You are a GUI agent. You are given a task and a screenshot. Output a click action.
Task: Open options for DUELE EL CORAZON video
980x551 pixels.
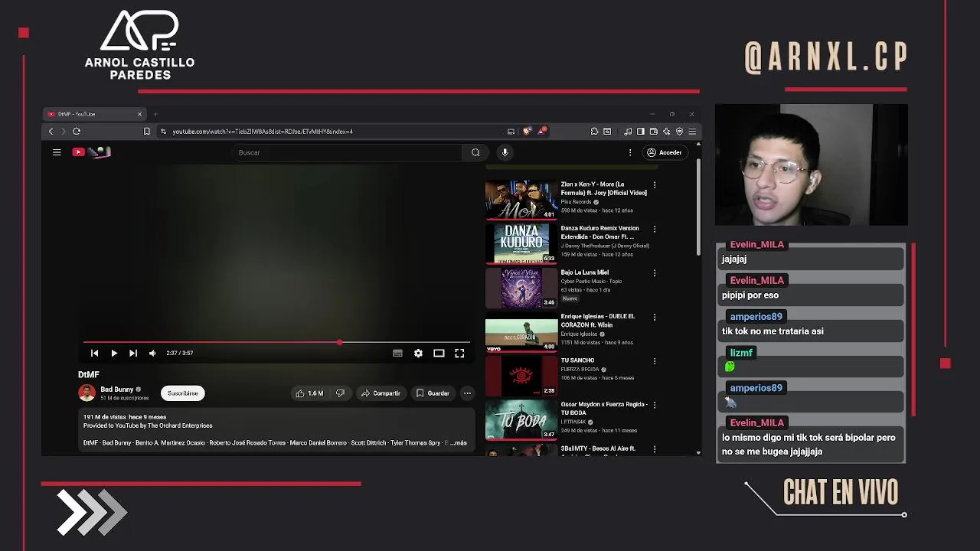654,317
